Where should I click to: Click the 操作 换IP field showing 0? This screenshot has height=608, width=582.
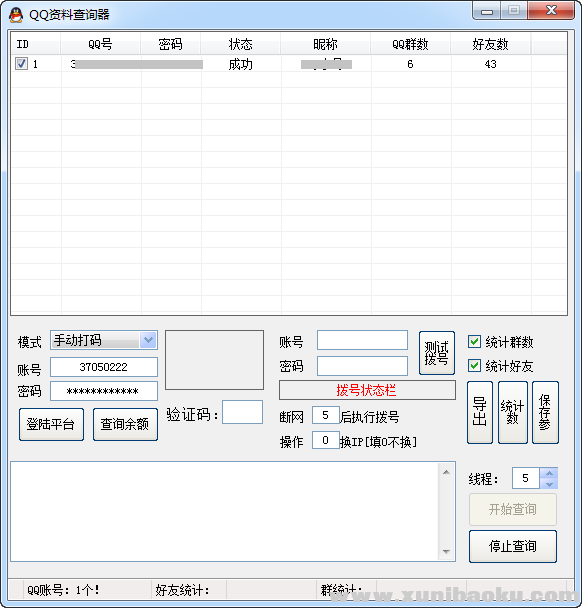pyautogui.click(x=326, y=440)
